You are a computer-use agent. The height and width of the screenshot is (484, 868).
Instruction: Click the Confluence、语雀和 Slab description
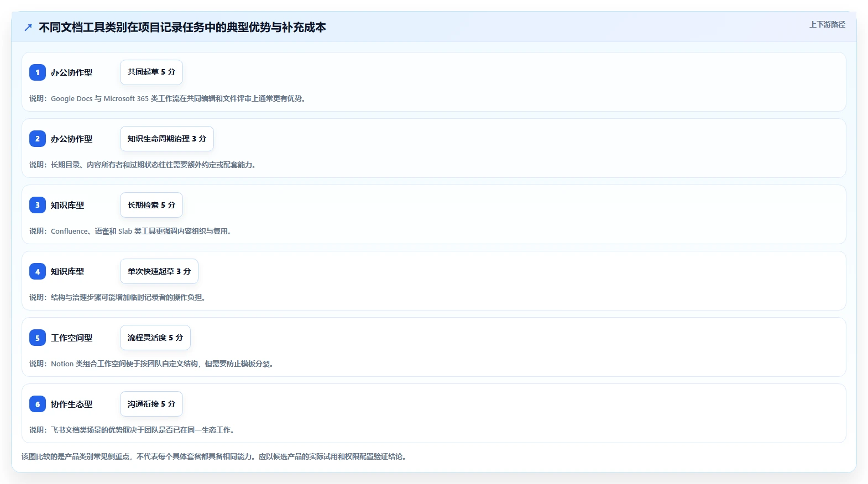(131, 231)
